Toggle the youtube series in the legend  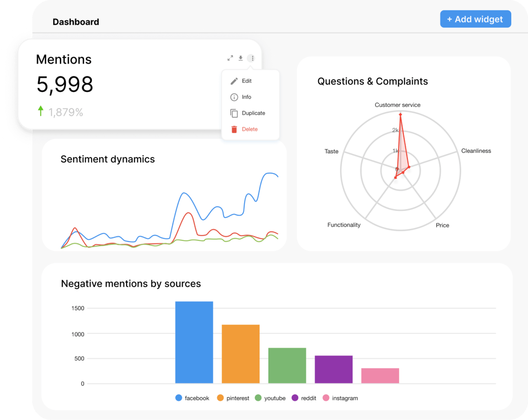pos(270,398)
